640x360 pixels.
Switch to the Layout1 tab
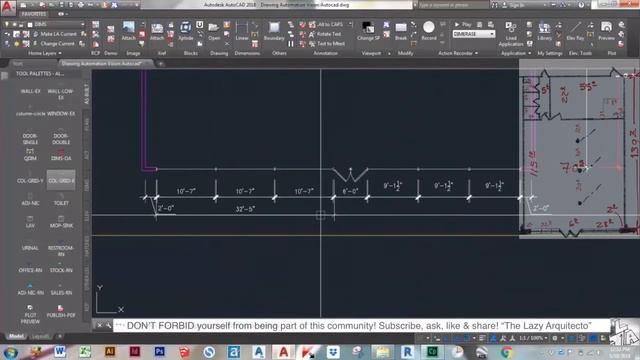tap(40, 336)
